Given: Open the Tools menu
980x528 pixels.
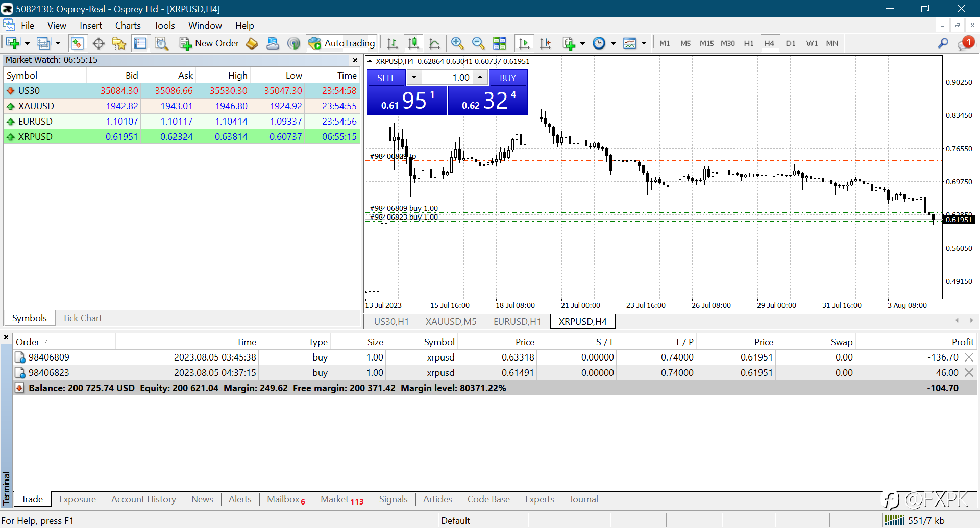Looking at the screenshot, I should [x=164, y=25].
